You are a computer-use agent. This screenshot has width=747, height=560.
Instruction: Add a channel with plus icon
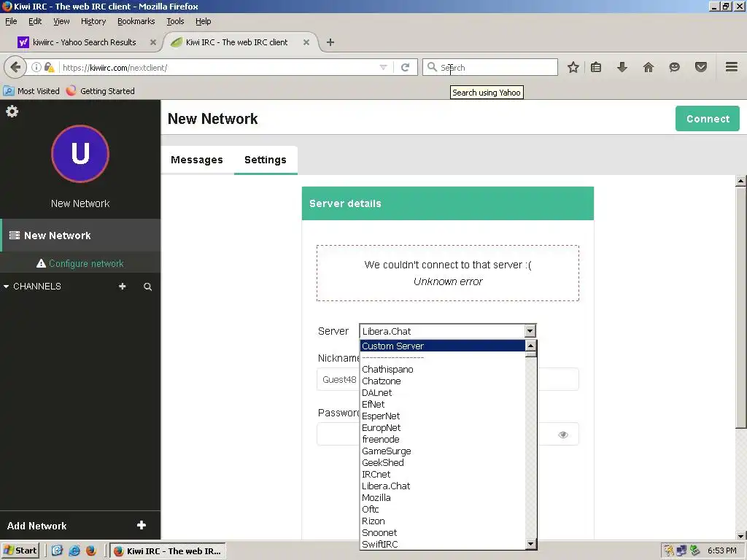coord(122,286)
